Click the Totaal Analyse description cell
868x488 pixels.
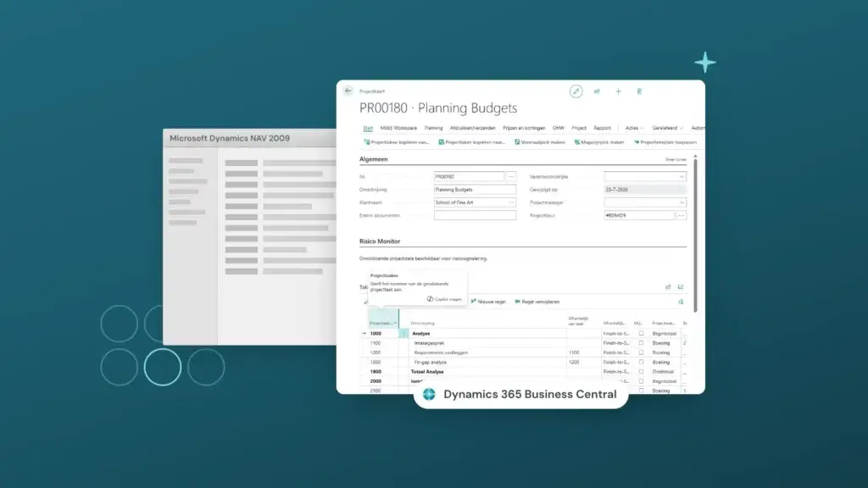(487, 372)
